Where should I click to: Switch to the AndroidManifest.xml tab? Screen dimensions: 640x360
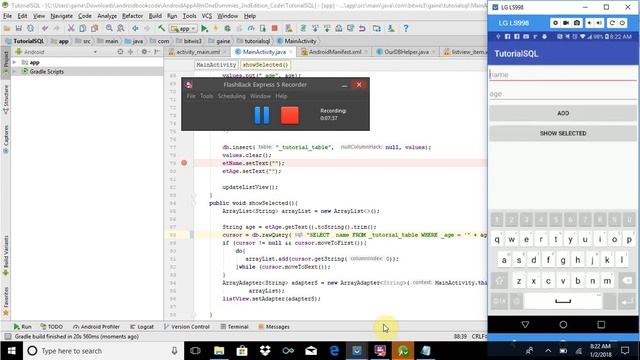[335, 52]
